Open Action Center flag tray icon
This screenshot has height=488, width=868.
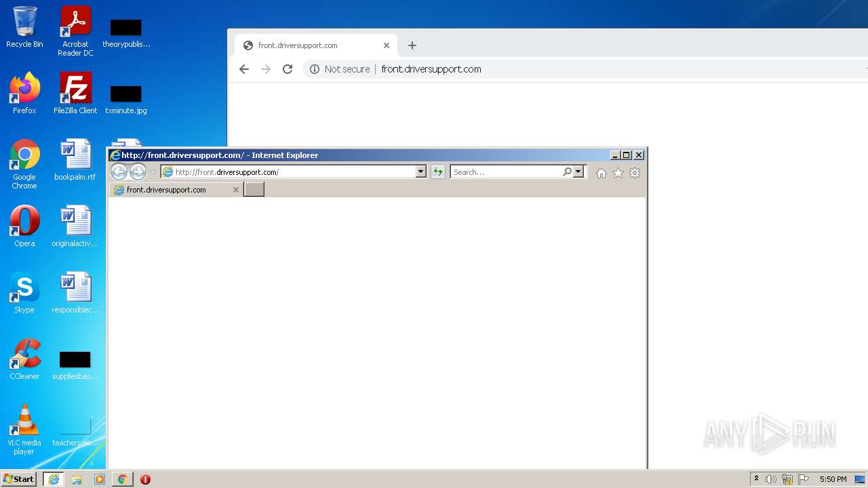[x=804, y=479]
